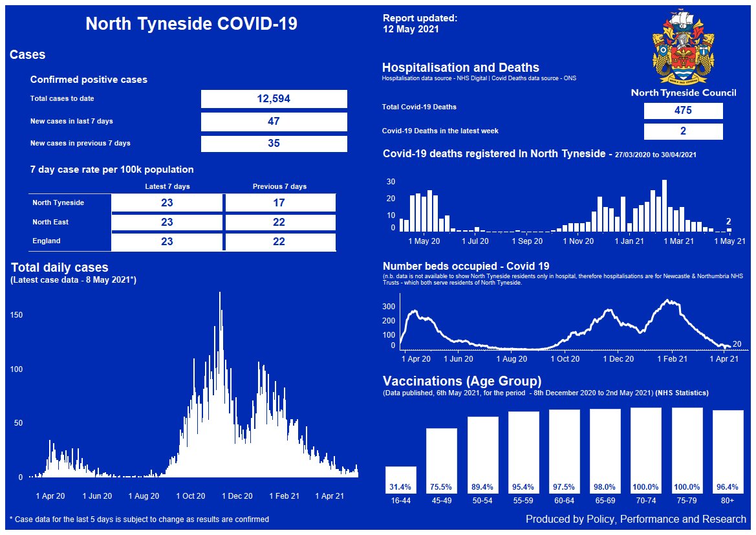Click the case data footnote at the bottom
The width and height of the screenshot is (756, 535).
click(x=139, y=519)
